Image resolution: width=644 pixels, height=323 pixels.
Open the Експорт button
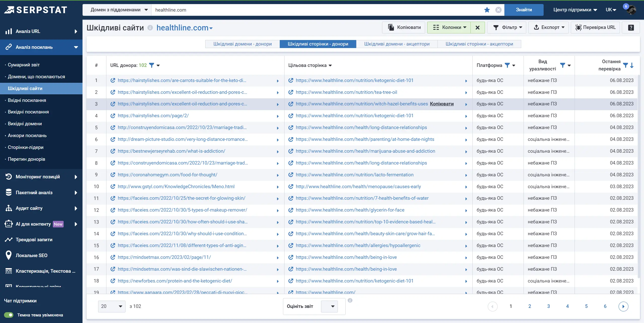(x=548, y=27)
